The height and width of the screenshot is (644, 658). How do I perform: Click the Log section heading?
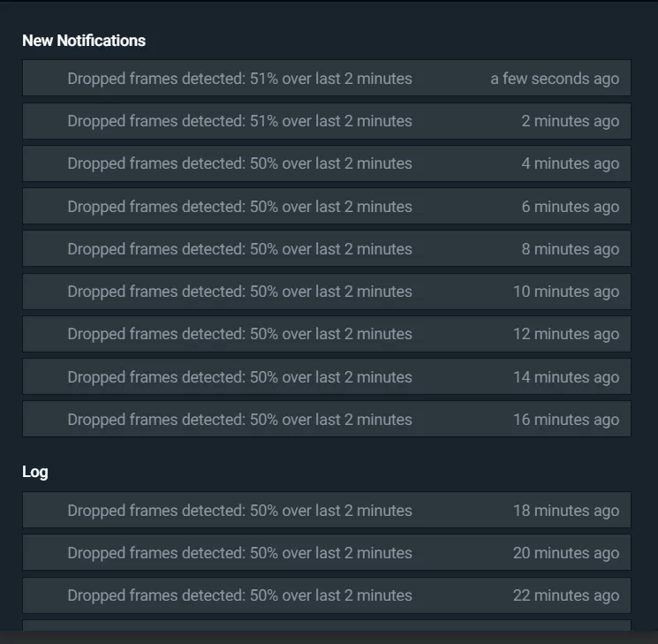point(35,472)
